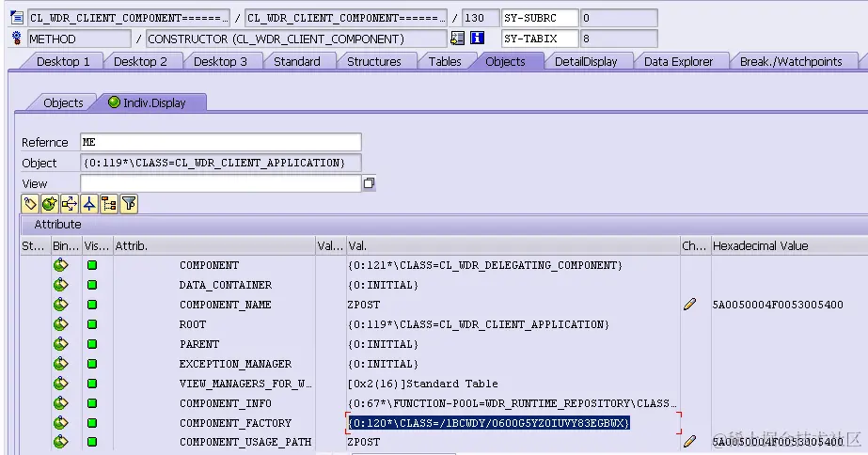Click the Hexadecimal Value column header

pos(789,245)
